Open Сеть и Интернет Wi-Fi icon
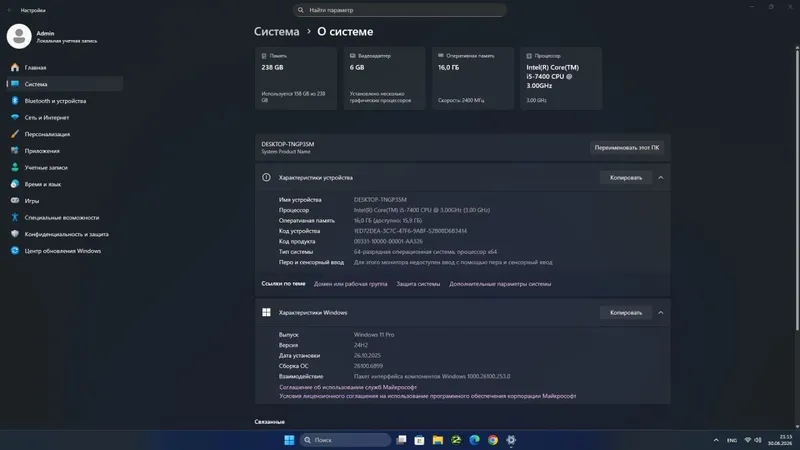 tap(15, 117)
